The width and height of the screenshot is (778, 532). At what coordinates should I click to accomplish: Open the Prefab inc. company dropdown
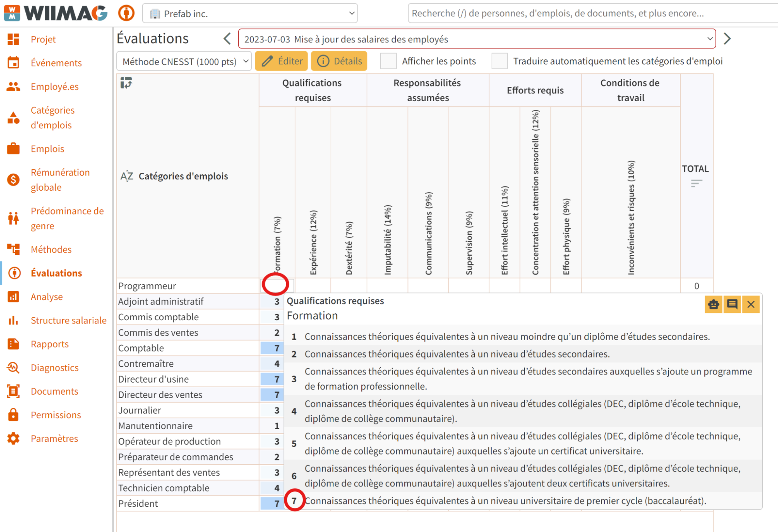250,14
